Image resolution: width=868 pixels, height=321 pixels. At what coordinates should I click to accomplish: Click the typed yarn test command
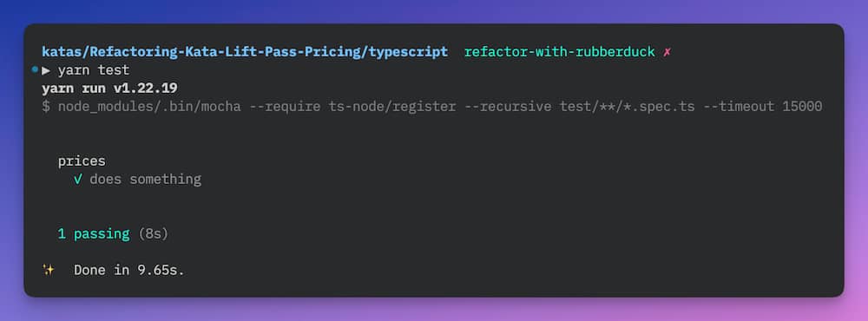pos(94,70)
